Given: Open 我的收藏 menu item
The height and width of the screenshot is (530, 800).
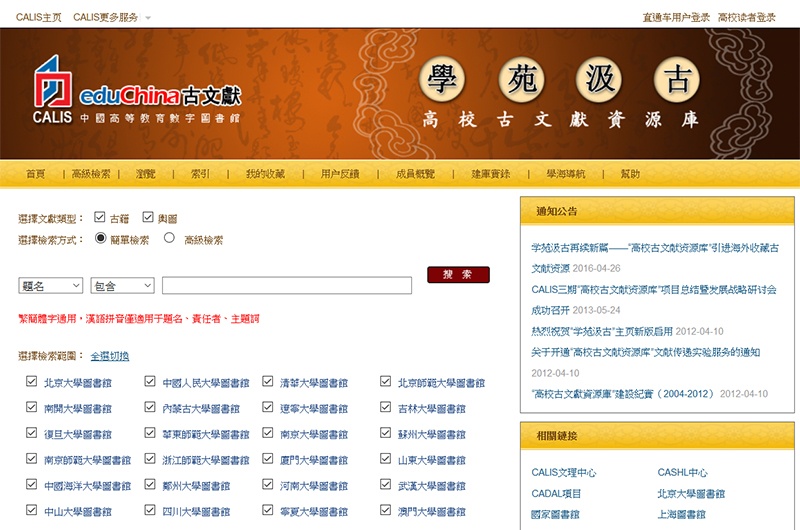Looking at the screenshot, I should [x=265, y=174].
